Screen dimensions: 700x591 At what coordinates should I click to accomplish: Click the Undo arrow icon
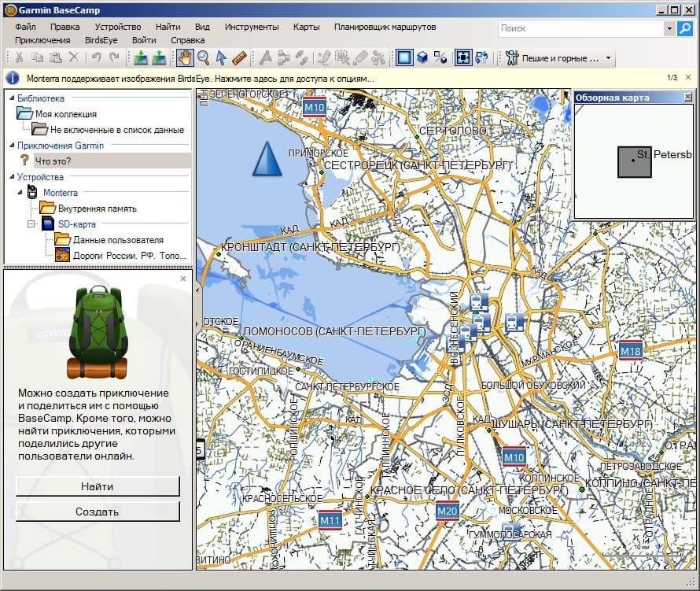click(97, 57)
